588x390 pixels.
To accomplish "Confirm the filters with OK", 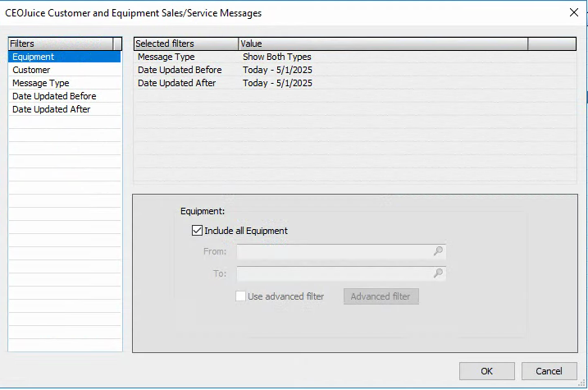I will pos(487,371).
